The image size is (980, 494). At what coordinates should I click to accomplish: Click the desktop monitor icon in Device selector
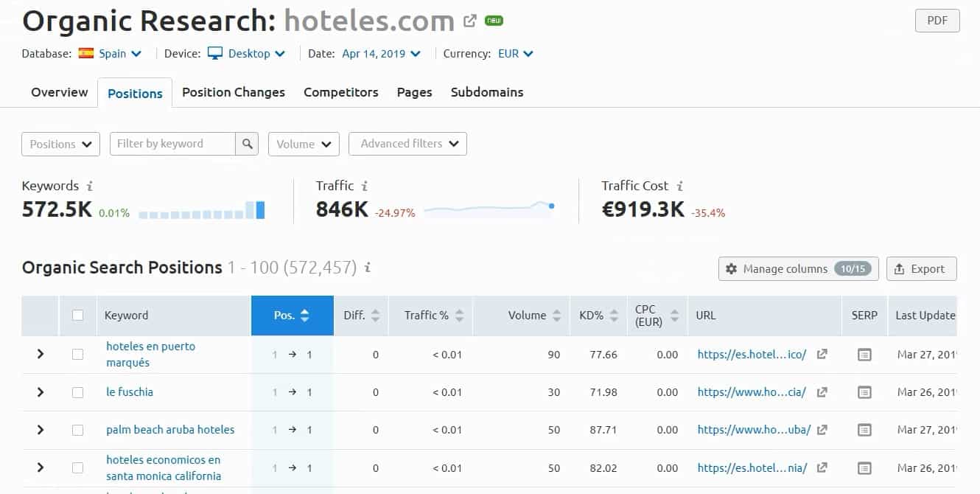214,53
